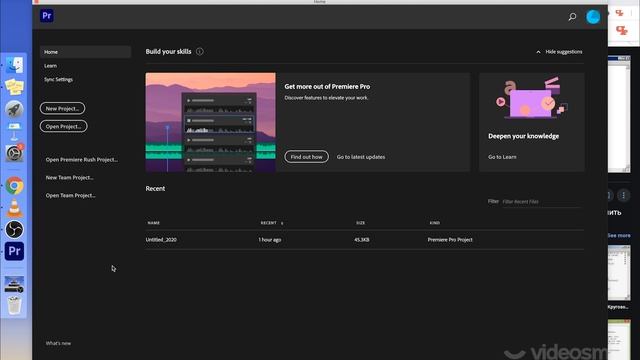Click the Find out how button
640x360 pixels.
(x=307, y=157)
